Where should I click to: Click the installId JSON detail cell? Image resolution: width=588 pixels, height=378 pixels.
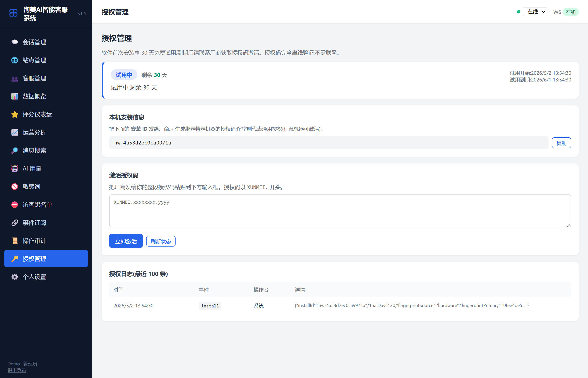(x=412, y=306)
